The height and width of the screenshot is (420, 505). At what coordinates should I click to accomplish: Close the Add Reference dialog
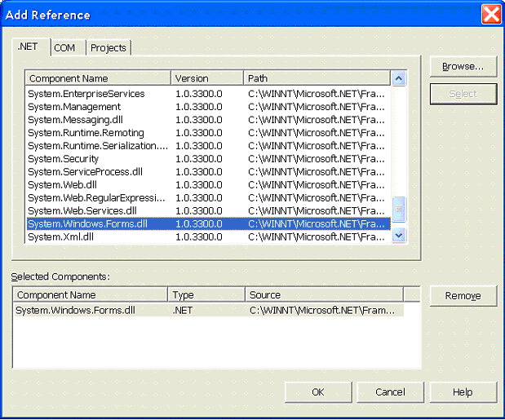[x=491, y=15]
